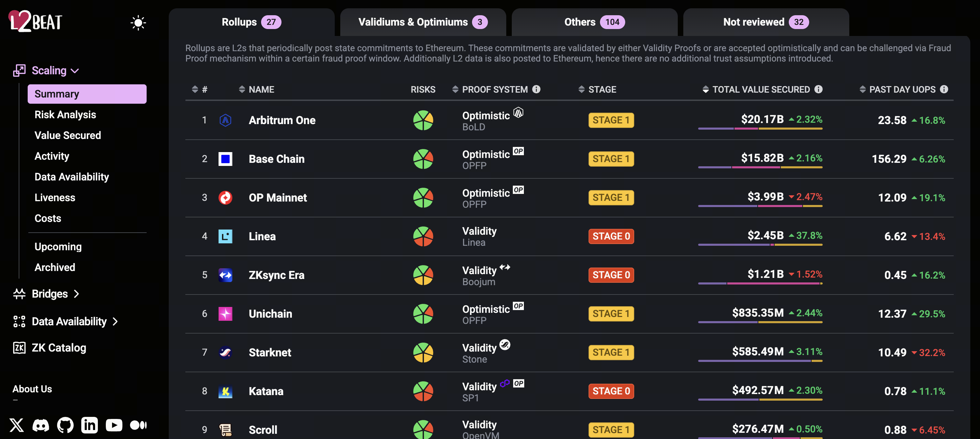
Task: Click Base Chain value secured breakdown bar
Action: click(760, 167)
